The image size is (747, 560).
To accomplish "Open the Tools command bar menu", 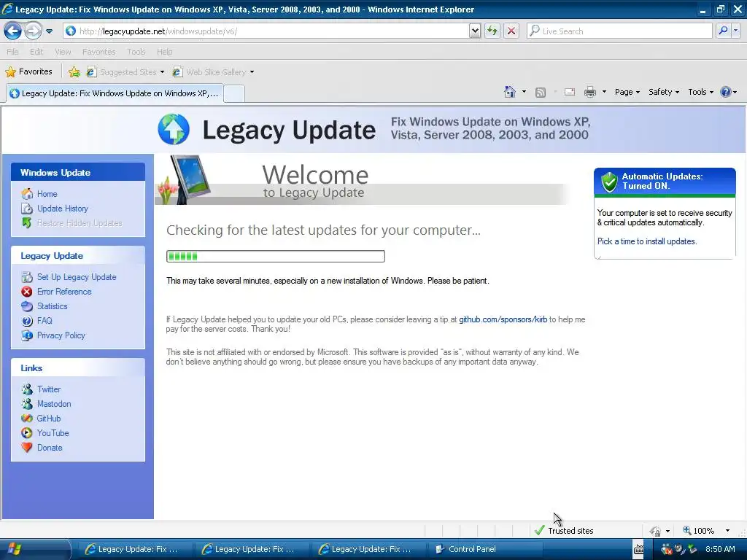I will (x=700, y=92).
